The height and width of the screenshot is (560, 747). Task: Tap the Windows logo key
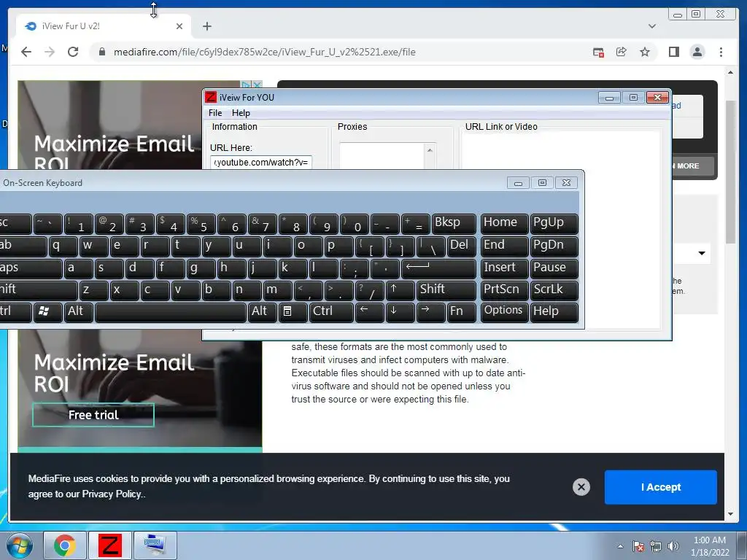[x=47, y=312]
